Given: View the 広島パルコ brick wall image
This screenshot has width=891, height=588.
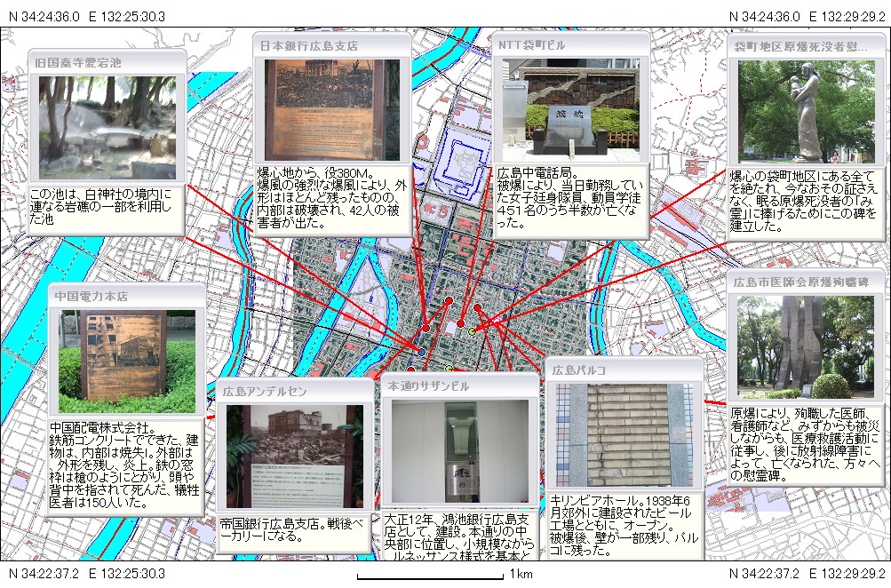Looking at the screenshot, I should [624, 435].
